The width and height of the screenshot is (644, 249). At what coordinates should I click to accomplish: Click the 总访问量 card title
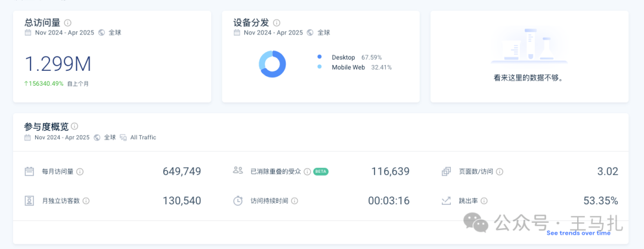click(42, 23)
